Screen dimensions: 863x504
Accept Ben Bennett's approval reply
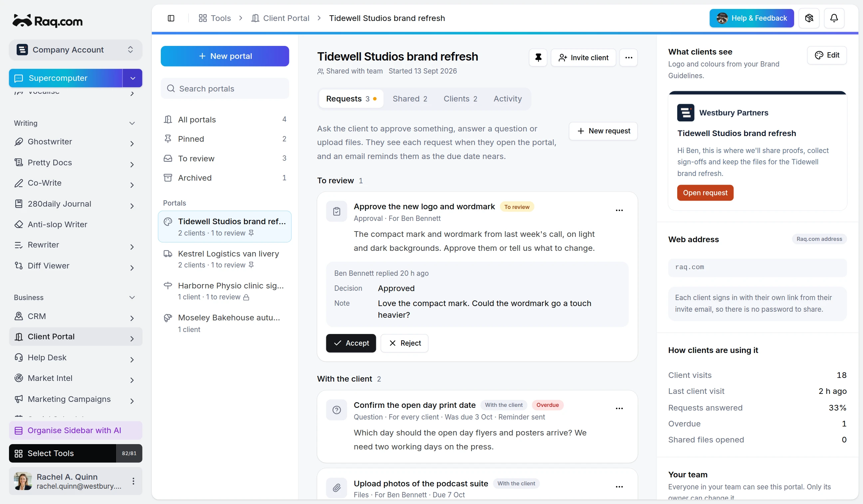coord(351,343)
